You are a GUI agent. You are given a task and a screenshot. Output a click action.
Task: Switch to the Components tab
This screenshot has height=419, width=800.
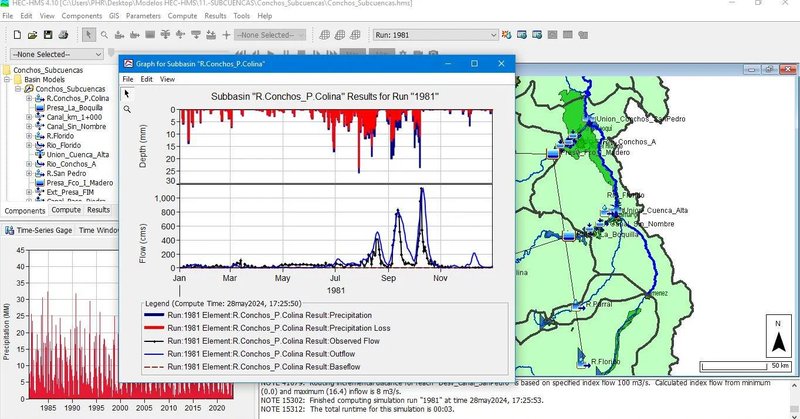point(24,210)
